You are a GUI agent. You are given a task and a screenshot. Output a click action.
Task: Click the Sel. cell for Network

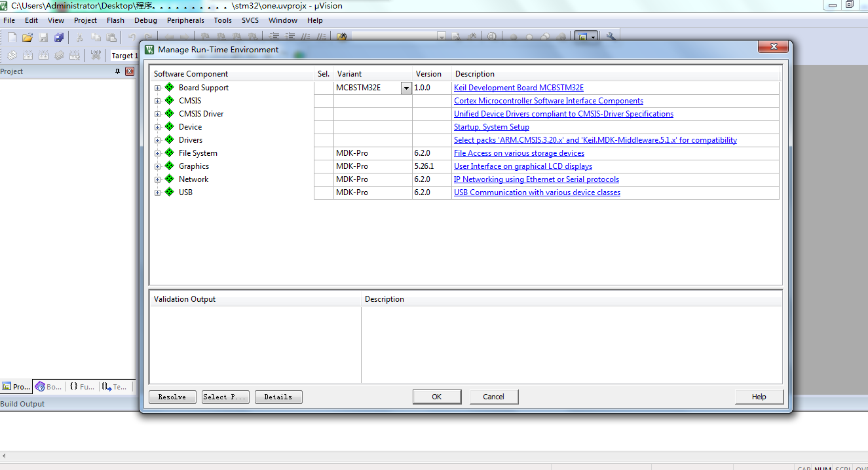pos(324,179)
